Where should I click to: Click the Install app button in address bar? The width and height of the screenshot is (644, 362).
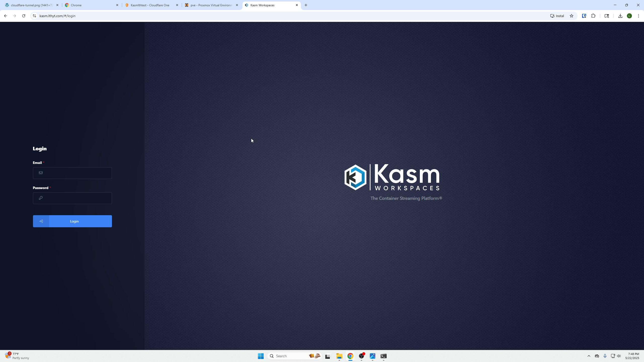pyautogui.click(x=557, y=16)
